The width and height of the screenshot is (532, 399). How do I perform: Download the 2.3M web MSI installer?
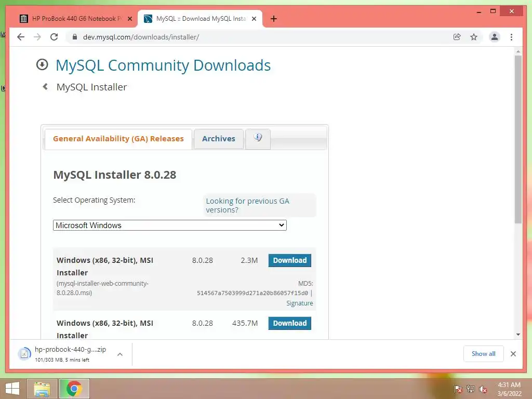[x=290, y=261]
